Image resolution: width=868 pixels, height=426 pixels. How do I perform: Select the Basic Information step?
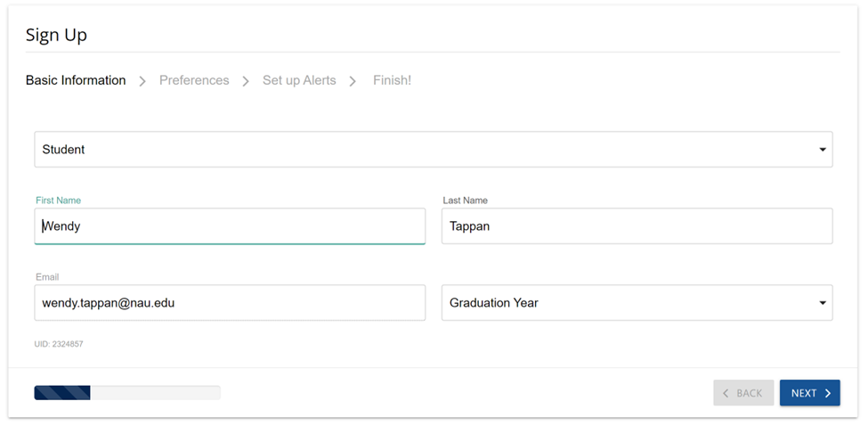pos(76,80)
